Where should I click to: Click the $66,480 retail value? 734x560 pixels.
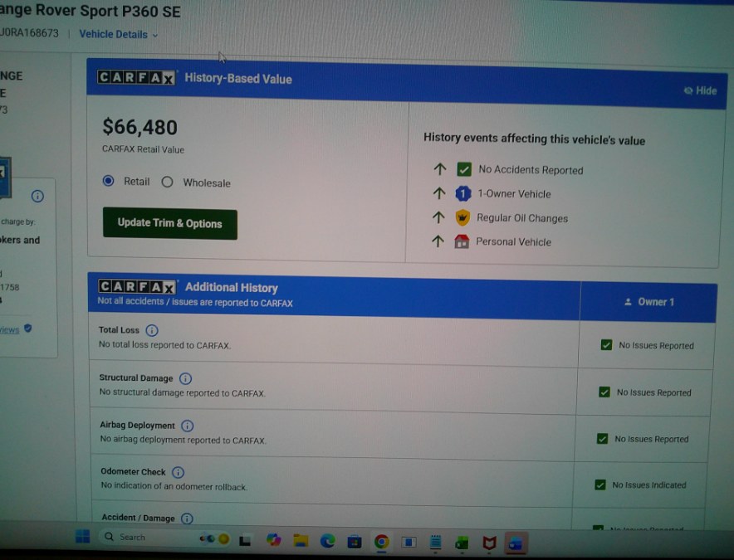140,127
